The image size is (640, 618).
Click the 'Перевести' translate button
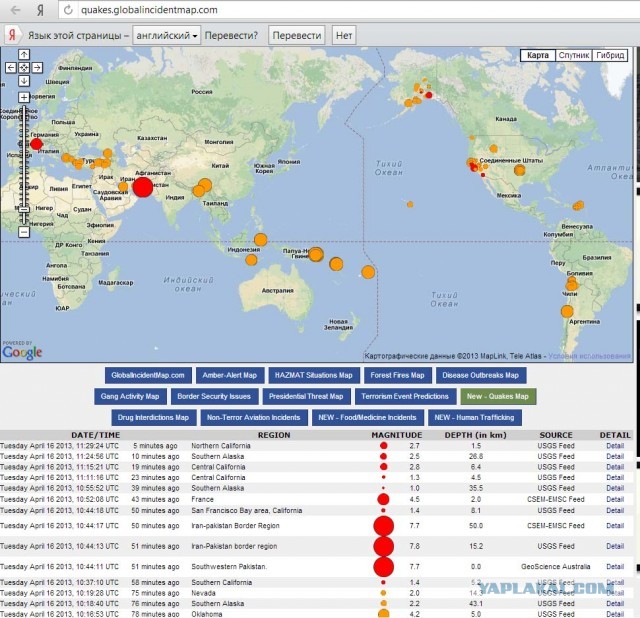pyautogui.click(x=297, y=36)
